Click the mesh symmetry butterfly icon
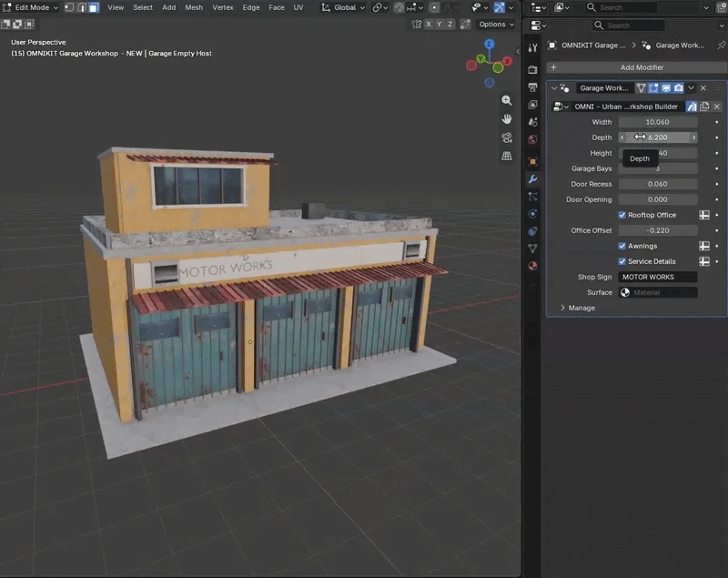The width and height of the screenshot is (728, 578). coord(417,25)
